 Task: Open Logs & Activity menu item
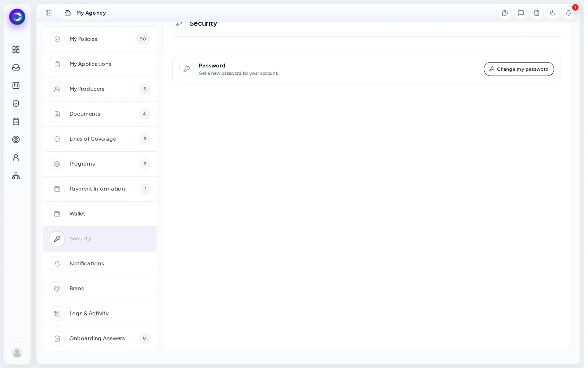(100, 314)
